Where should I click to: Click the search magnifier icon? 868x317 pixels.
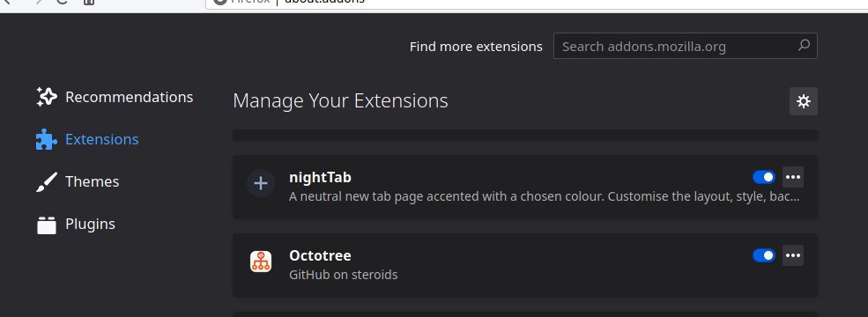[804, 46]
